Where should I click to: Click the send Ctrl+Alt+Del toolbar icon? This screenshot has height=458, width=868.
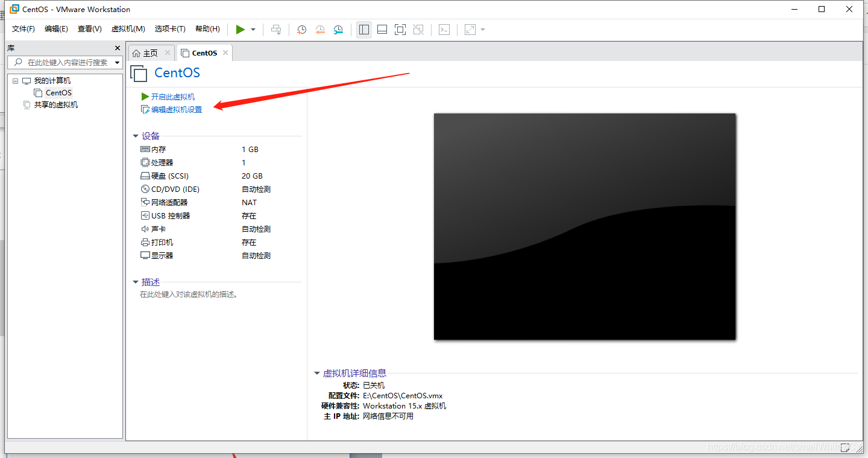click(x=276, y=30)
